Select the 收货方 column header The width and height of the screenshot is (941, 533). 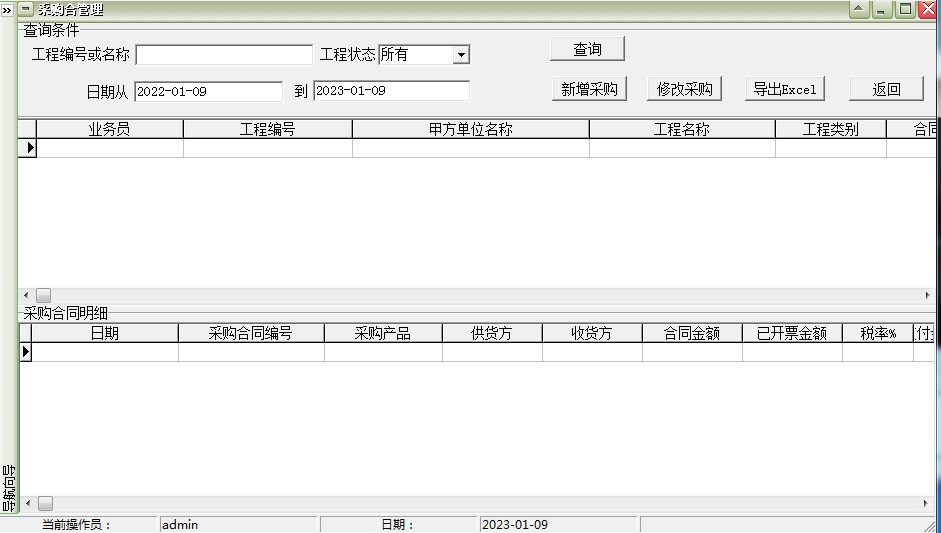coord(592,333)
